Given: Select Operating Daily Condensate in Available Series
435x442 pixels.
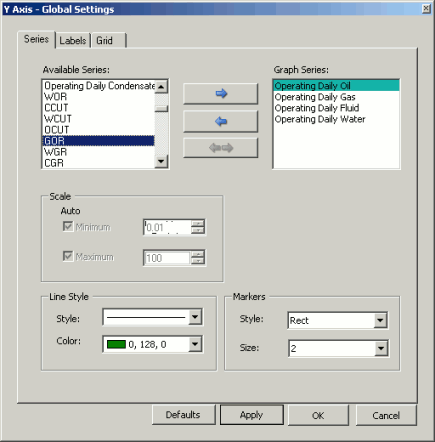Looking at the screenshot, I should (x=99, y=86).
